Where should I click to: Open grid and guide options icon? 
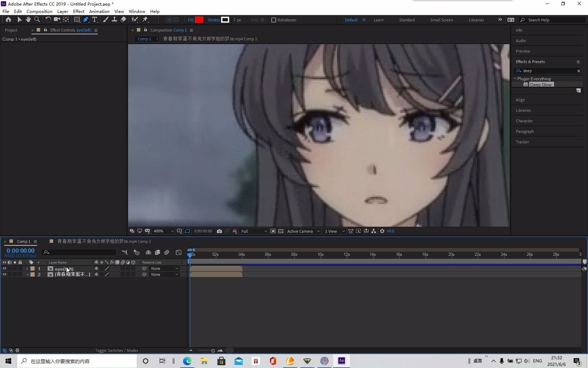pos(180,231)
